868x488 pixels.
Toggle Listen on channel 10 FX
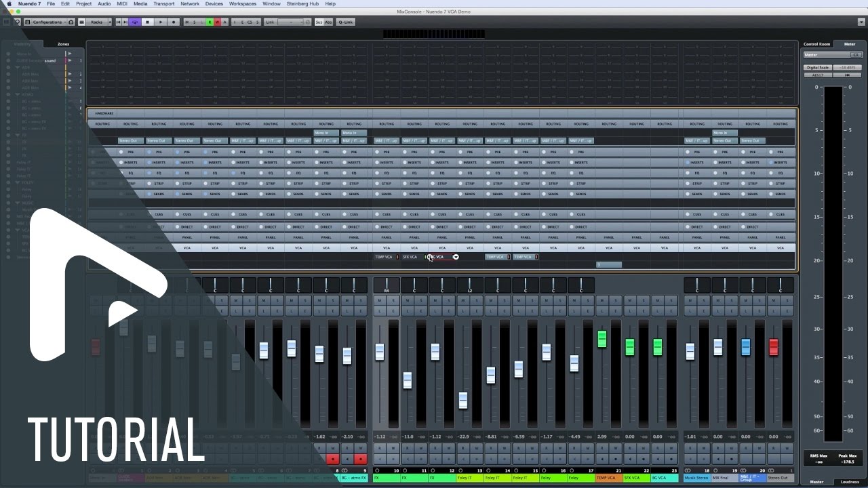(380, 311)
